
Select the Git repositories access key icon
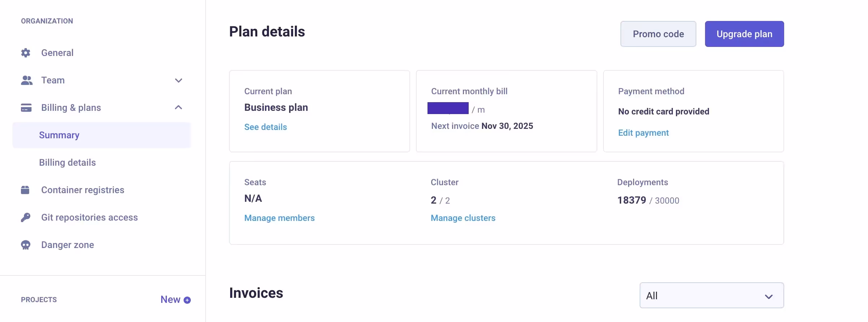point(26,217)
